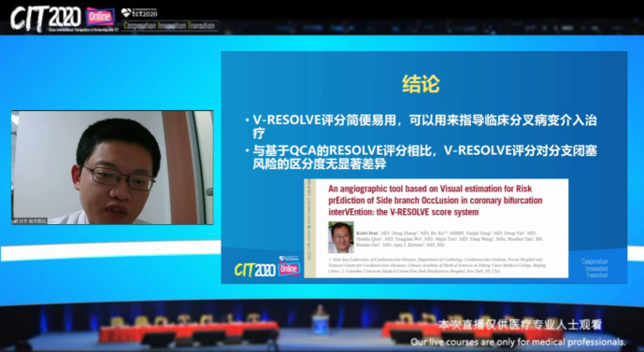Click the tct2020 heart logo
644x352 pixels.
139,13
